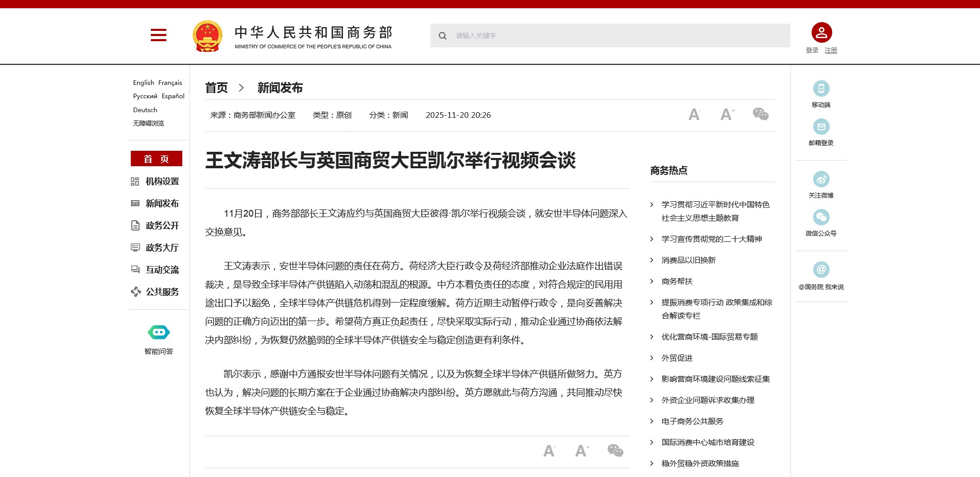Click the keyword search input field

click(x=618, y=36)
